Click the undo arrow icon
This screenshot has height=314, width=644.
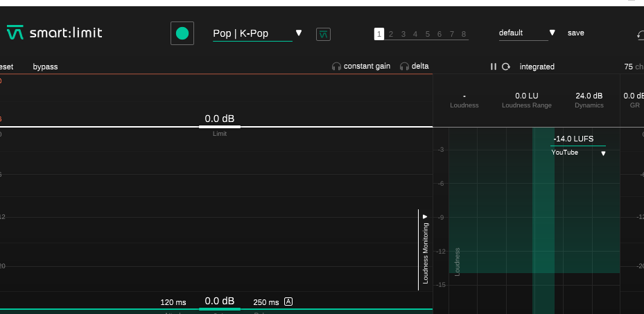[641, 35]
